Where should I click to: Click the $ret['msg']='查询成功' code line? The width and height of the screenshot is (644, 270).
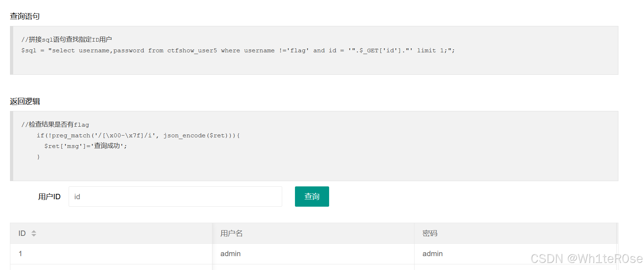click(85, 146)
